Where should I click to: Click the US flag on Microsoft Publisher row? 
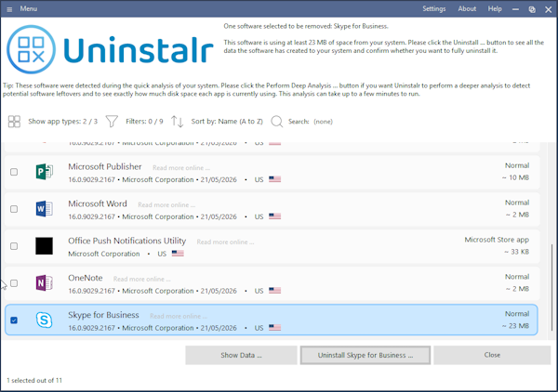click(x=274, y=179)
